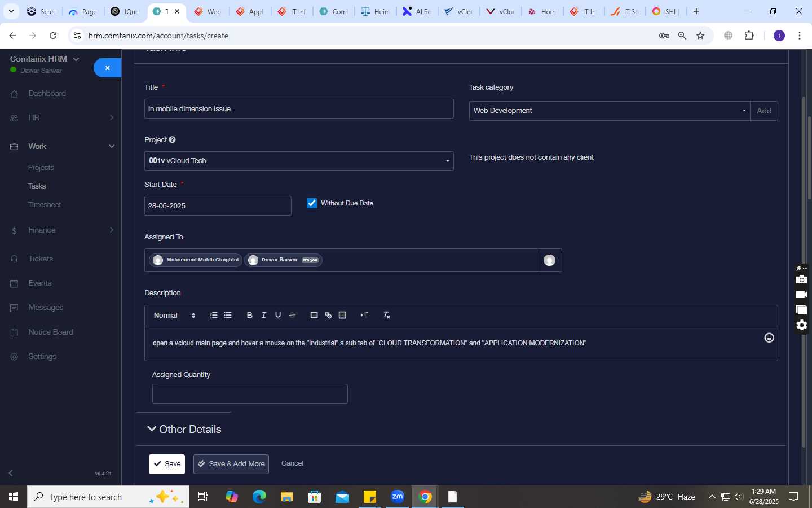Click the settings gear on right edge
812x508 pixels.
point(801,325)
